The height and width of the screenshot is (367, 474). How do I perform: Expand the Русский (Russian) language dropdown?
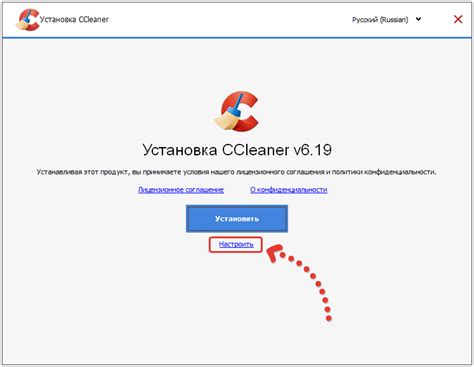coord(387,20)
